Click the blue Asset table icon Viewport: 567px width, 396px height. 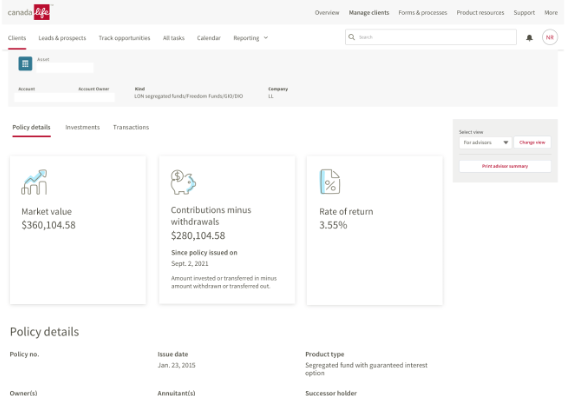[x=25, y=64]
